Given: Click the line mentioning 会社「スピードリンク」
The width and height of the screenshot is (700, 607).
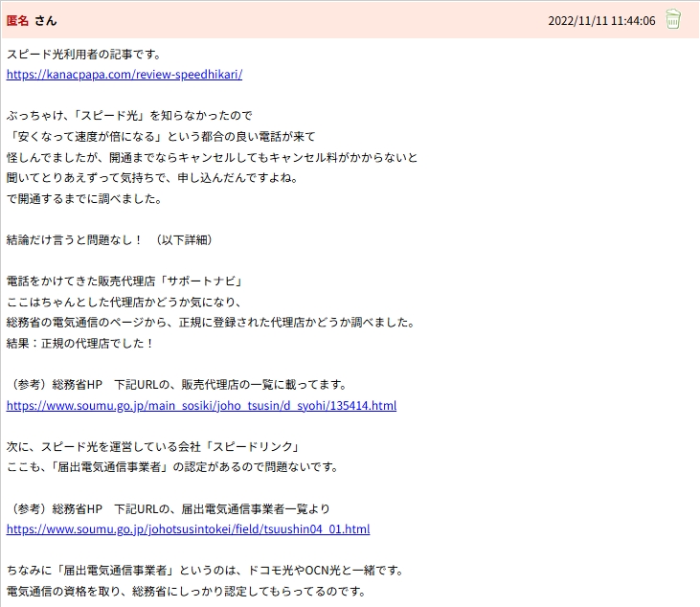Looking at the screenshot, I should [152, 447].
